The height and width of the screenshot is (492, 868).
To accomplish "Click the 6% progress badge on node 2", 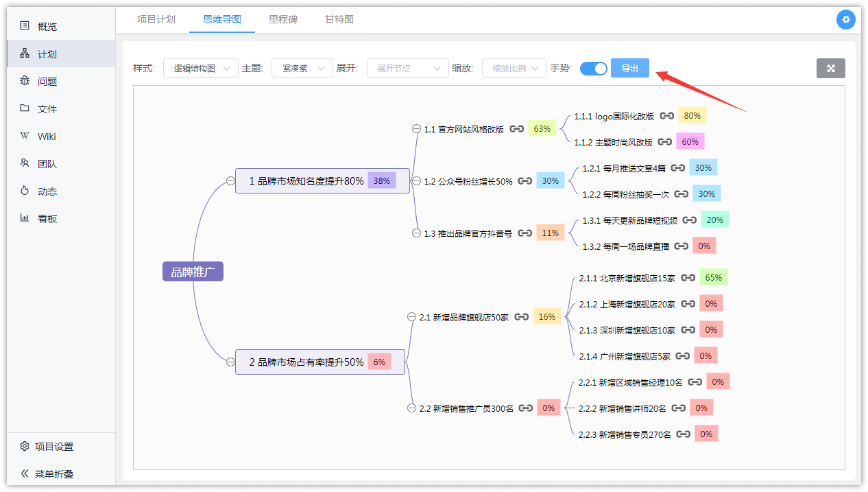I will click(379, 362).
